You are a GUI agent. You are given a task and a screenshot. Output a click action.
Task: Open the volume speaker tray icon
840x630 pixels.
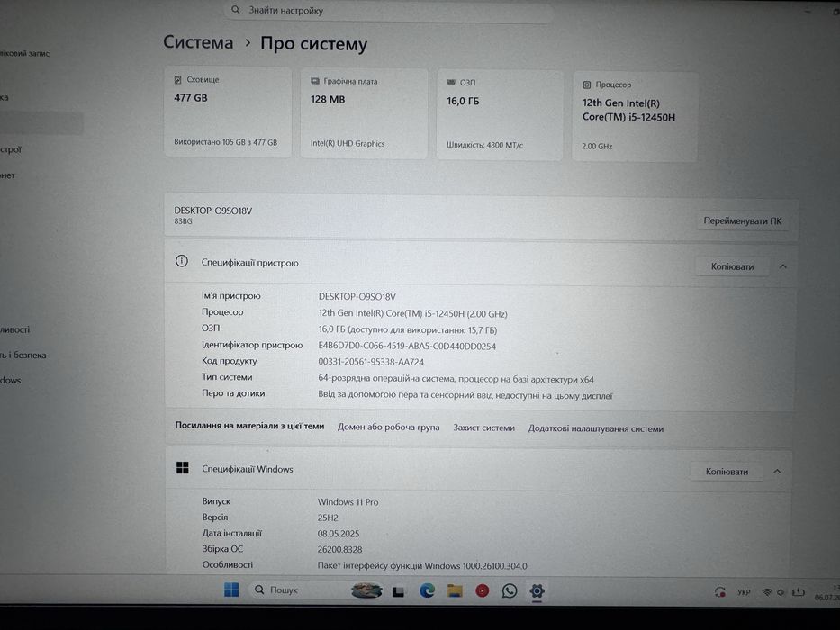coord(781,592)
